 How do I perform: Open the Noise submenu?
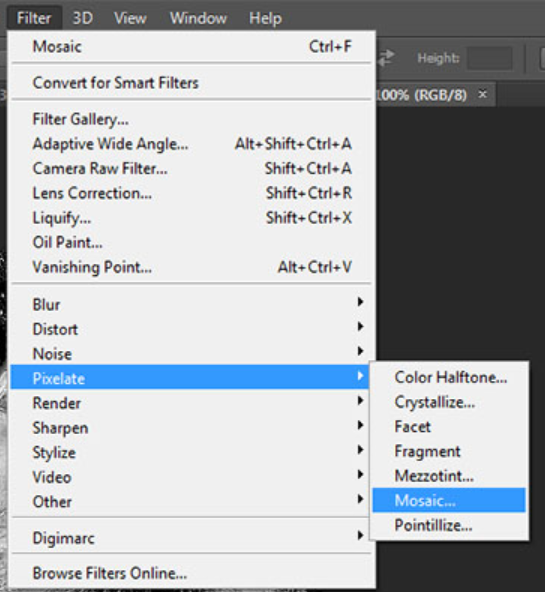tap(189, 354)
